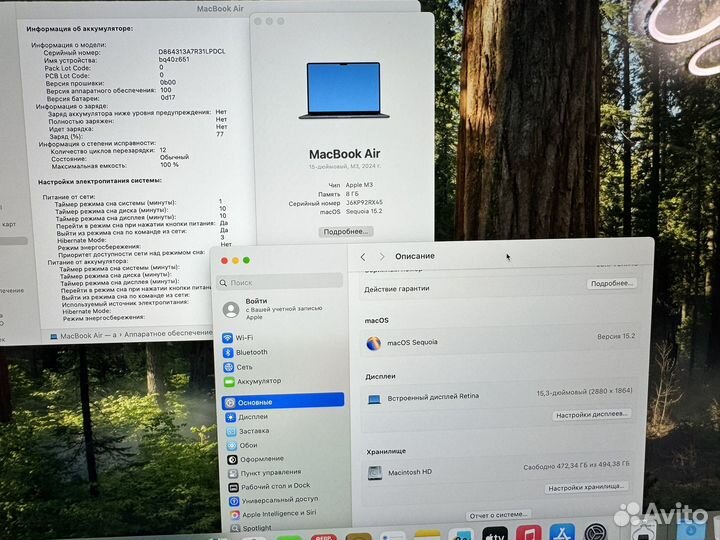720x540 pixels.
Task: Click the macOS Sequoia icon in Описание
Action: pos(374,343)
